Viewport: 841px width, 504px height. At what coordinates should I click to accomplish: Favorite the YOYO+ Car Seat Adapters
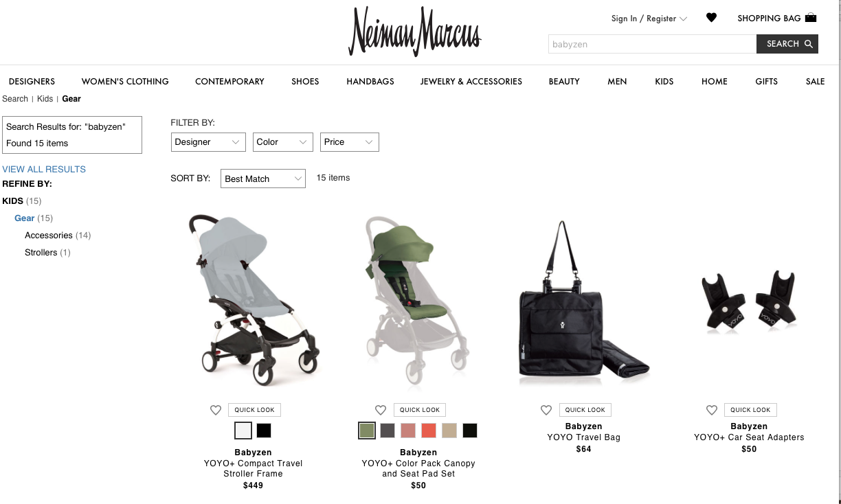pos(712,410)
